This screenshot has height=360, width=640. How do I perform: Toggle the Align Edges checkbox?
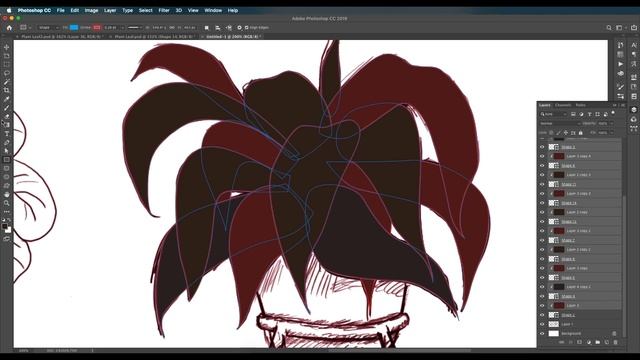pos(246,28)
